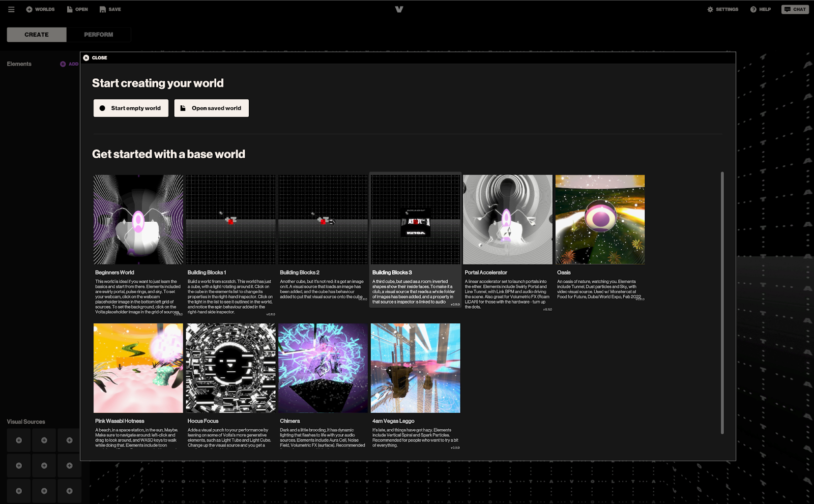This screenshot has width=814, height=504.
Task: Click the Open file icon
Action: point(70,9)
